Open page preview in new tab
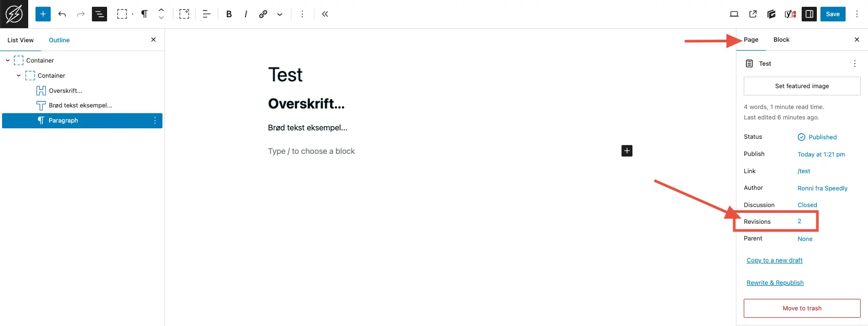The width and height of the screenshot is (868, 326). click(x=753, y=14)
